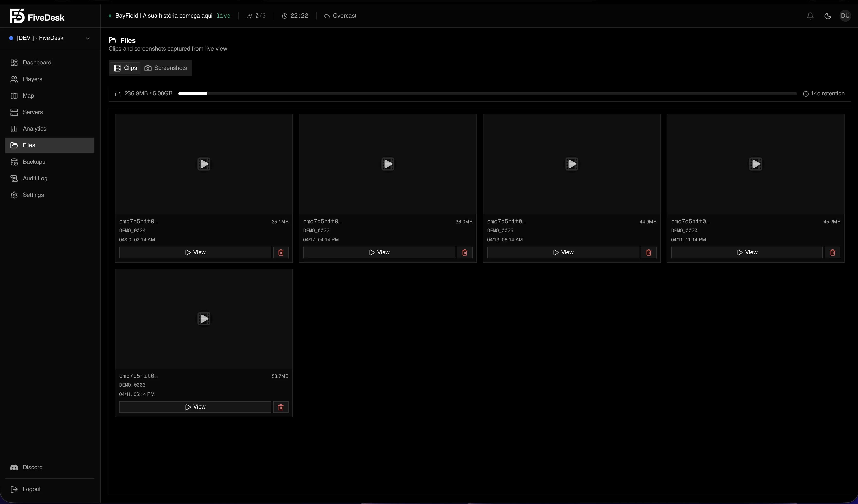
Task: View the DEMO_0024 clip
Action: pyautogui.click(x=195, y=252)
